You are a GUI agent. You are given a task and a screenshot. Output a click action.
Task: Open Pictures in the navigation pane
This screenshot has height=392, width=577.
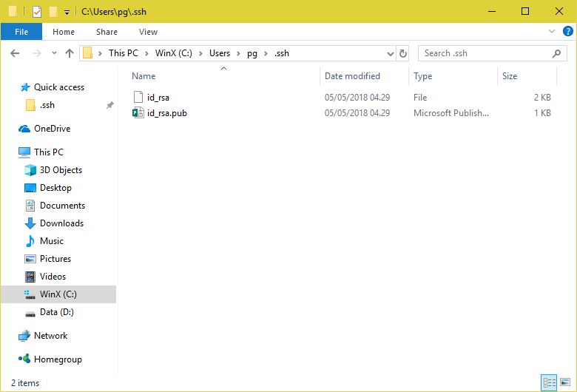(x=55, y=258)
